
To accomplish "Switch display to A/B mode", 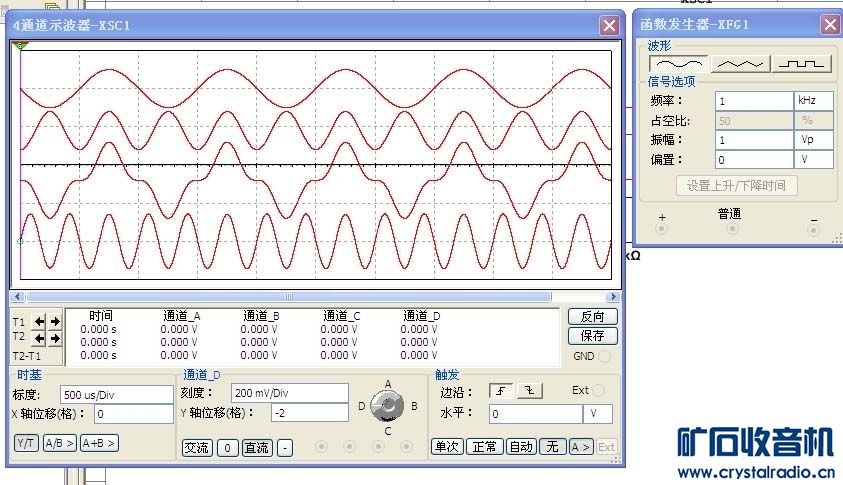I will (59, 443).
